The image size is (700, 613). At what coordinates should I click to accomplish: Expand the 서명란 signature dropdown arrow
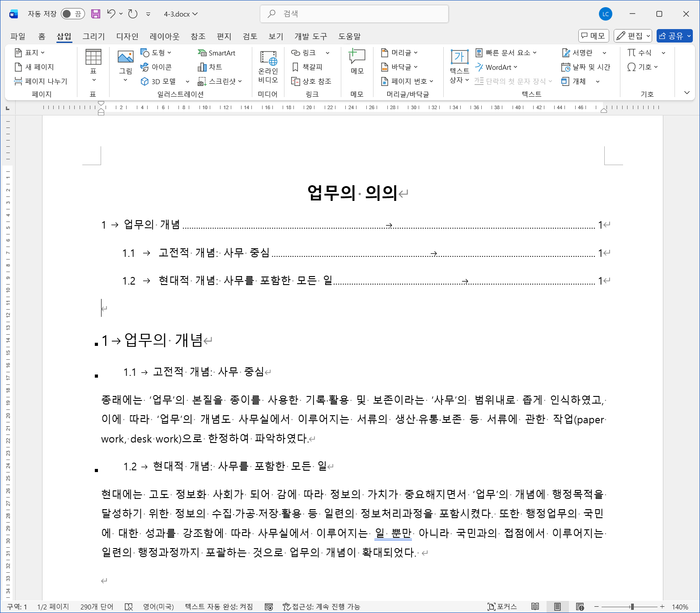coord(604,53)
